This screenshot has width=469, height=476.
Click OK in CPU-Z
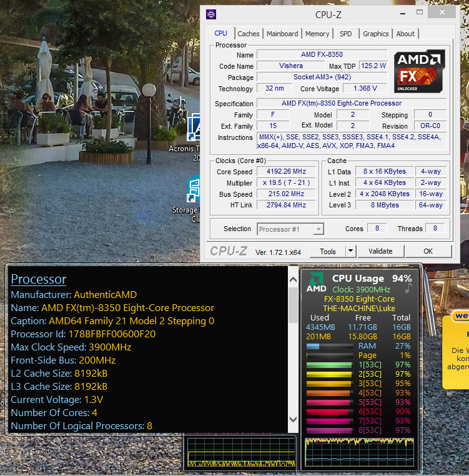[428, 251]
